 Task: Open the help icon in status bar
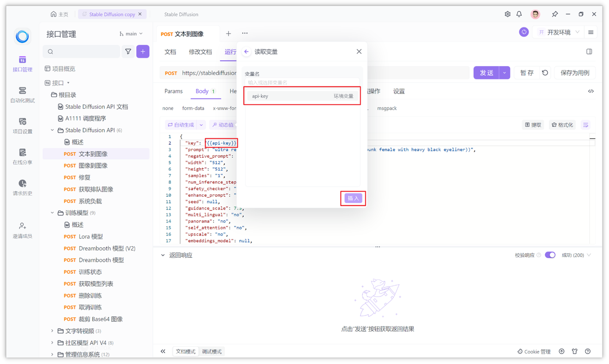point(588,351)
